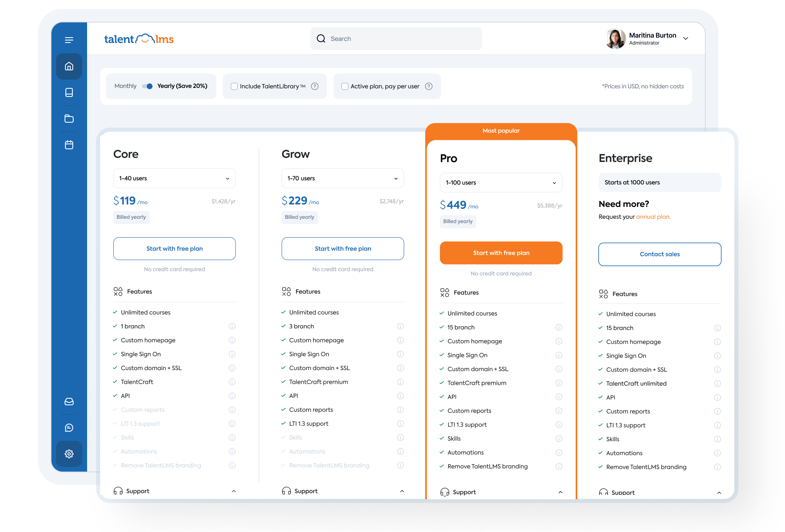This screenshot has height=532, width=785.
Task: Check the Include TalentLibrary checkbox
Action: click(x=234, y=86)
